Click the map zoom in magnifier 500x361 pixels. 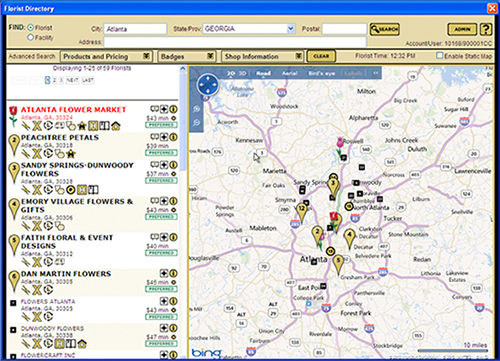pos(197,109)
